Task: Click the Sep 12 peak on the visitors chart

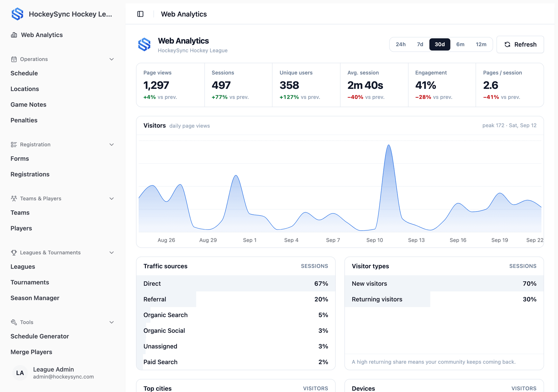Action: click(389, 145)
